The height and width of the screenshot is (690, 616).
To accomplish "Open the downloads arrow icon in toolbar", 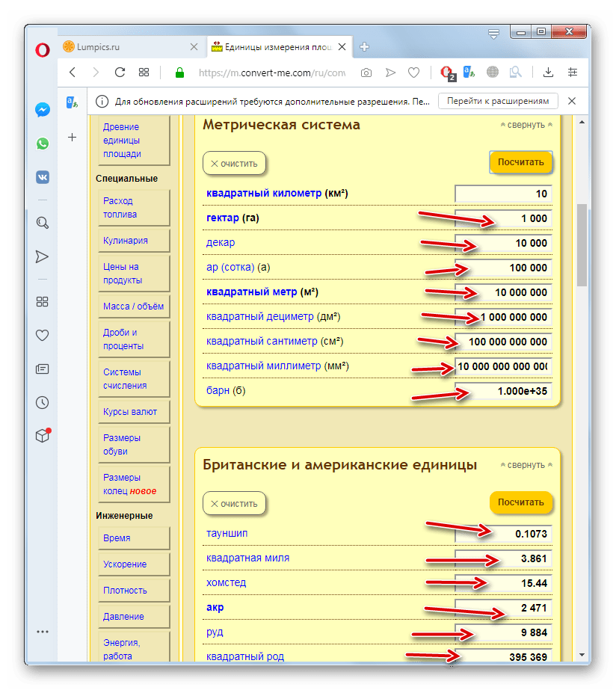I will [x=548, y=73].
